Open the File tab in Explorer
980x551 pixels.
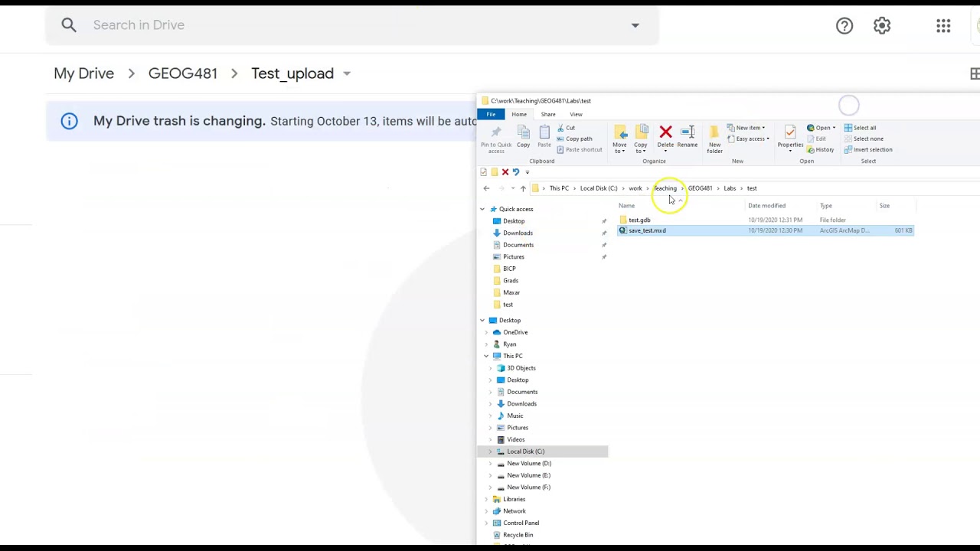[491, 114]
